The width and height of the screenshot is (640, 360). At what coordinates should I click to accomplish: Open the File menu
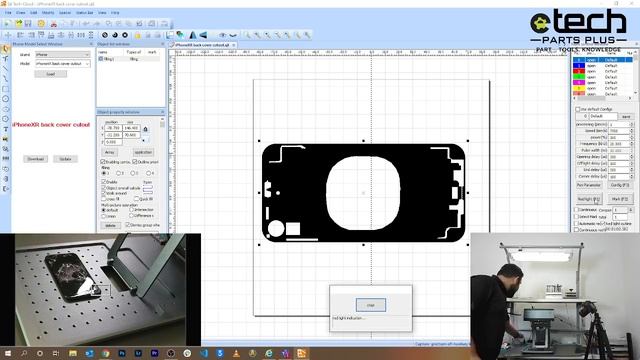[8, 13]
